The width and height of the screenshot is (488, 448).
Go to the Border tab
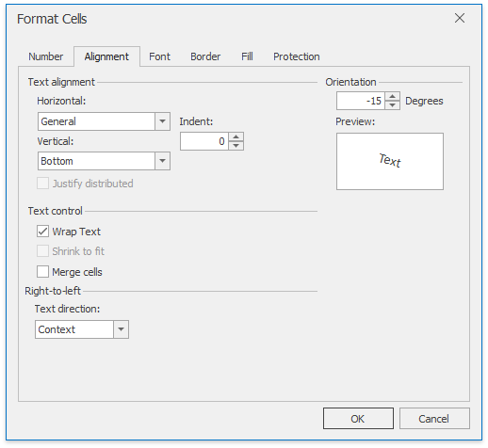[x=205, y=56]
